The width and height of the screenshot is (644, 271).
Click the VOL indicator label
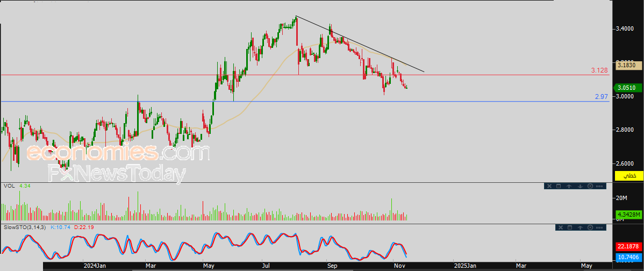tap(9, 186)
